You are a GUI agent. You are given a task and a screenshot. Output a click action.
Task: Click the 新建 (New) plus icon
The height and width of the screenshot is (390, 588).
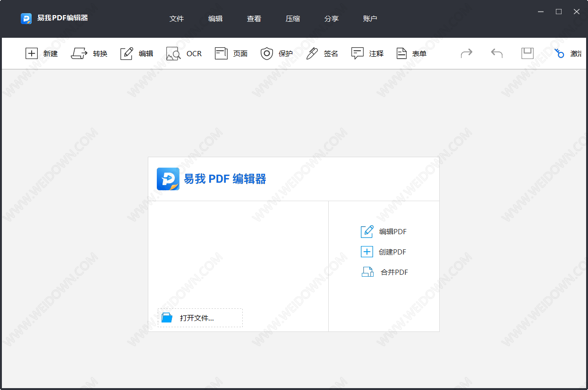(x=31, y=53)
